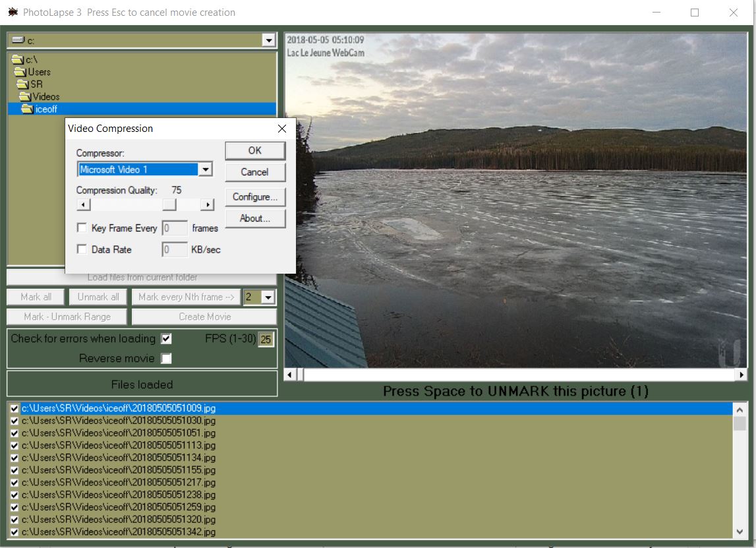This screenshot has height=548, width=756.
Task: Open the Compressor dropdown
Action: coord(205,169)
